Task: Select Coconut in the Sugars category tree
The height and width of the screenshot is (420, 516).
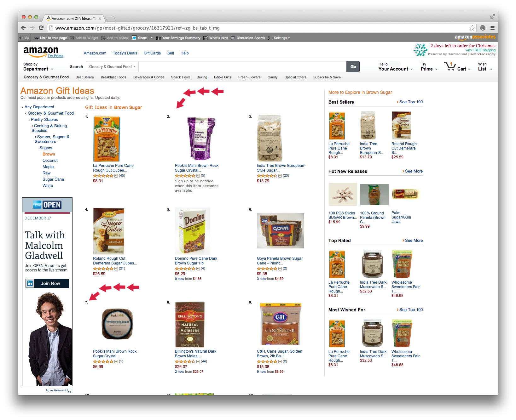Action: click(50, 161)
